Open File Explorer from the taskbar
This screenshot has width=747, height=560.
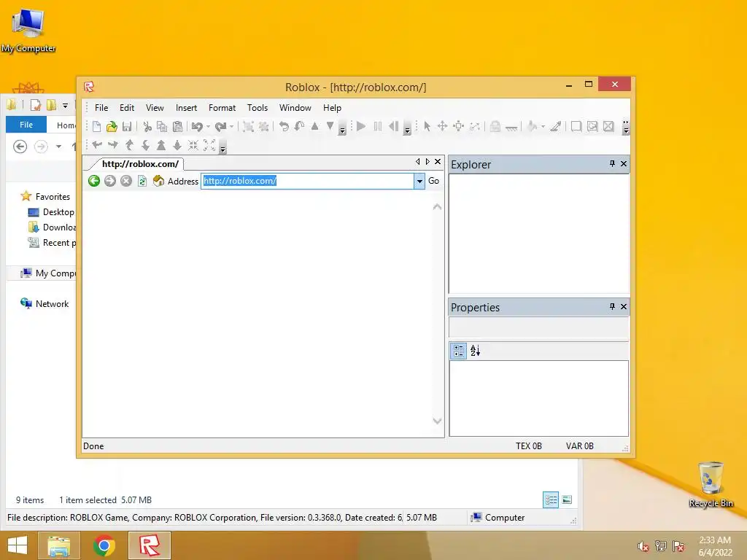point(59,545)
